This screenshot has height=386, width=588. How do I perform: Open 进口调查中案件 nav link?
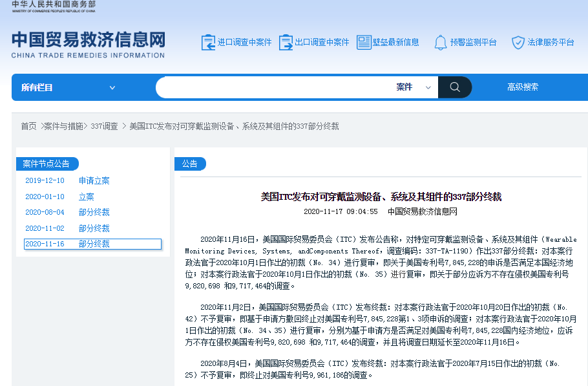pos(244,43)
